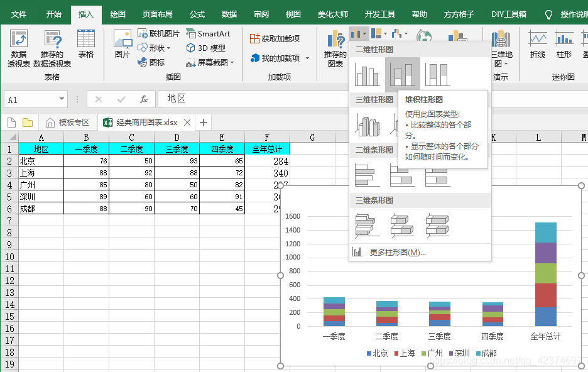Click the 成都 legend entry
Screen dimensions: 588x372
[x=486, y=353]
